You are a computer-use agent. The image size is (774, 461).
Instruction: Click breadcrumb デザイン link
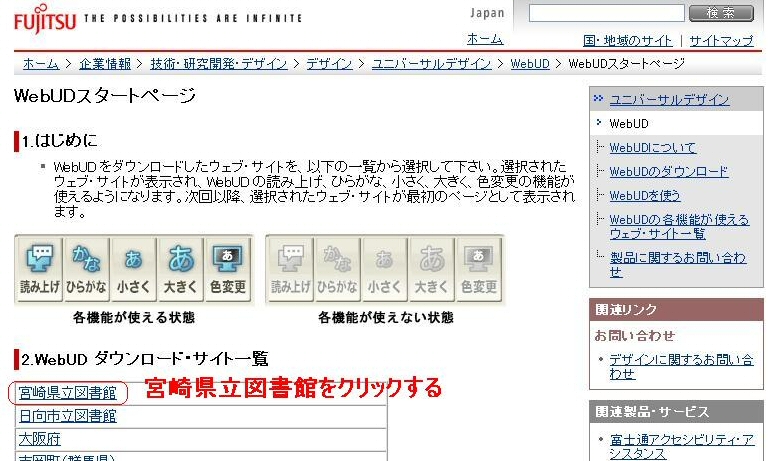[x=329, y=64]
